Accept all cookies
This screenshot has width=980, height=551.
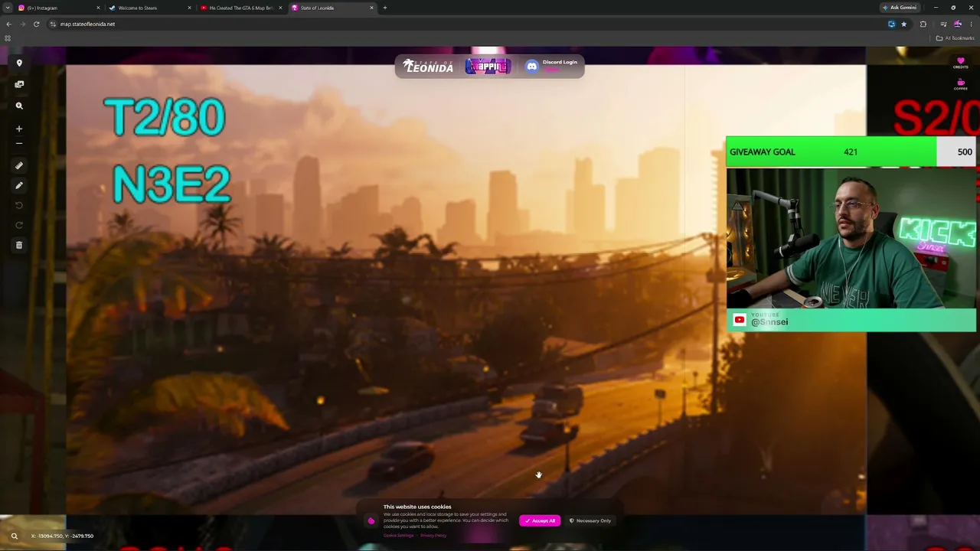tap(540, 521)
